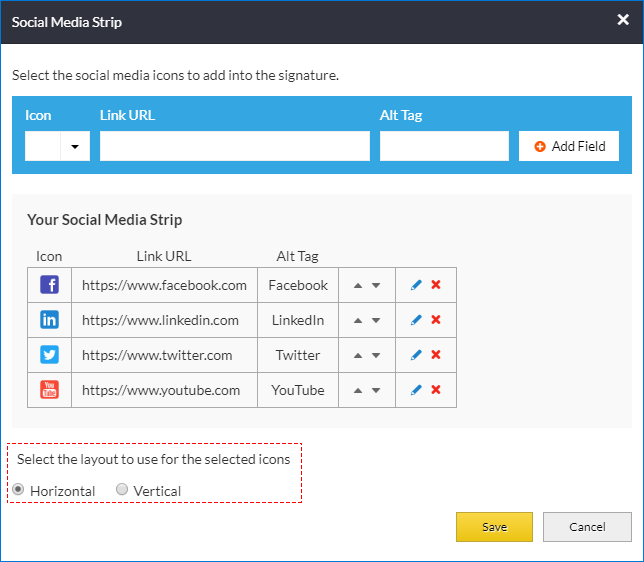Select the Vertical layout radio button
This screenshot has width=644, height=562.
click(x=122, y=489)
